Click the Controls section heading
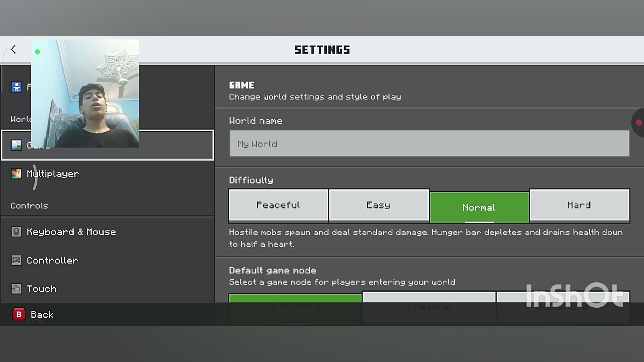644x362 pixels. [29, 205]
